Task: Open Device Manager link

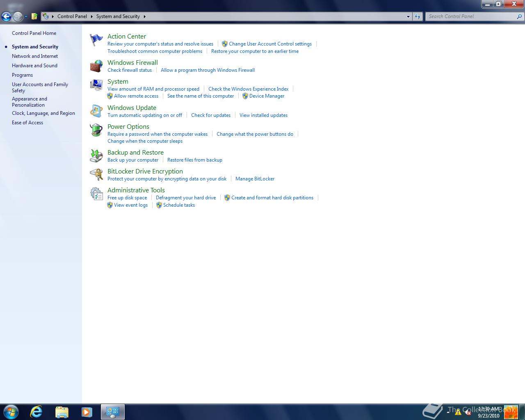Action: [x=267, y=96]
